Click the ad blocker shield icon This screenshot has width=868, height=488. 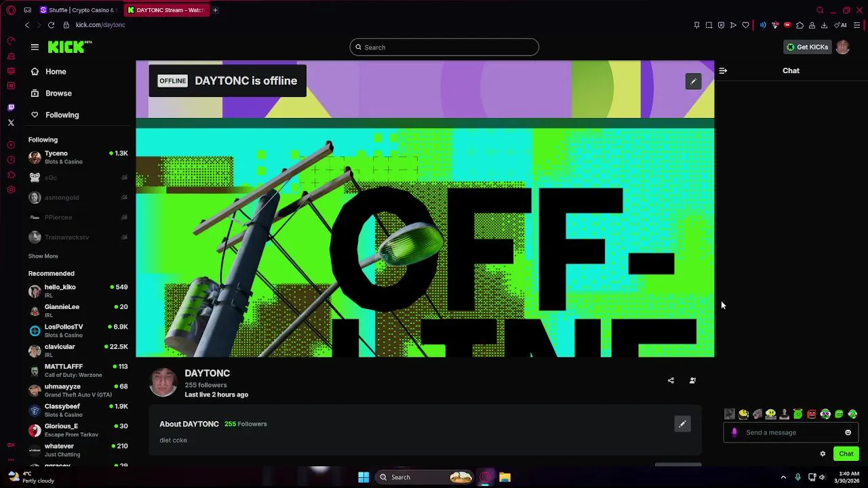[x=721, y=25]
